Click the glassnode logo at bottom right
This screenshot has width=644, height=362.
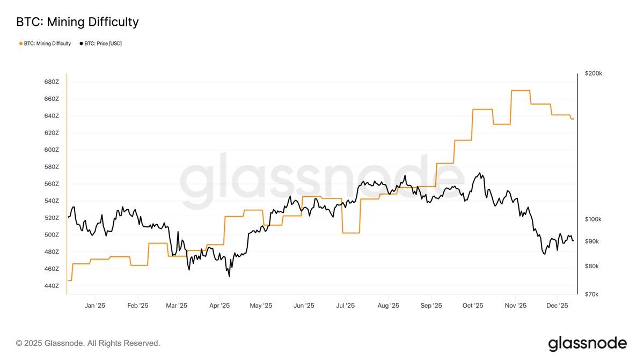(x=587, y=343)
